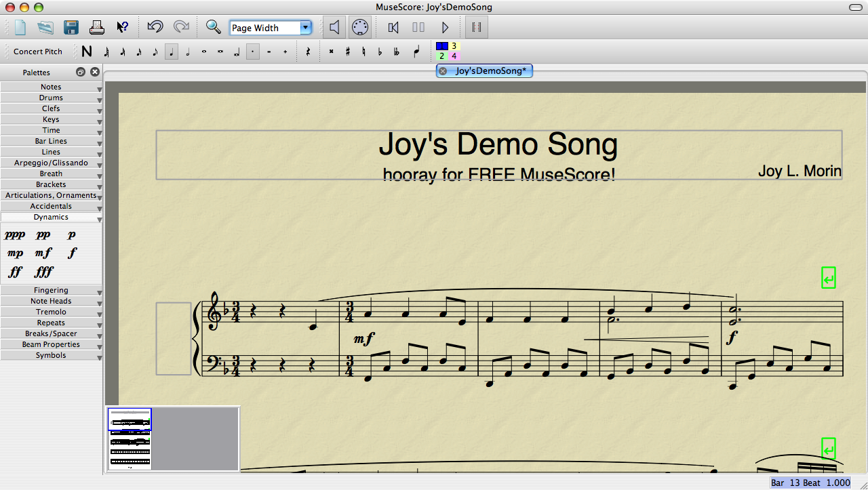Open the Page Width zoom dropdown
The image size is (868, 490).
pyautogui.click(x=271, y=28)
